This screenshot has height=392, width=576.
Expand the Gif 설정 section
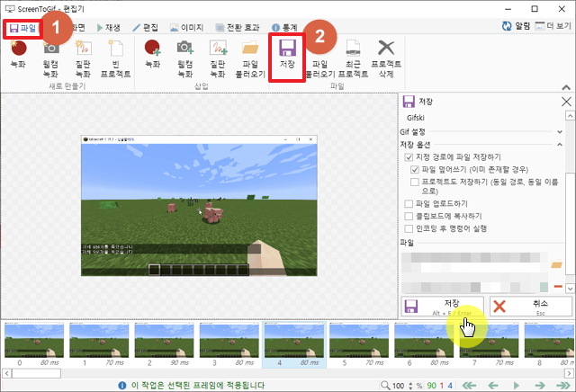pyautogui.click(x=560, y=132)
